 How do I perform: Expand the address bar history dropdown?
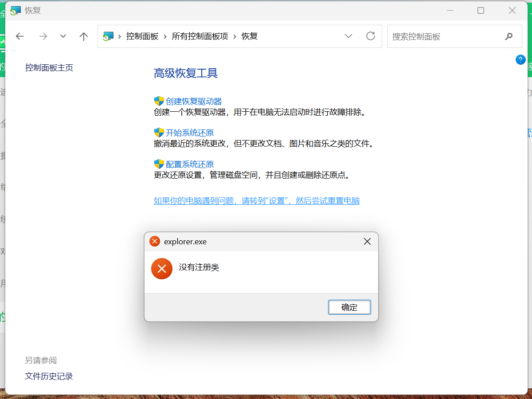tap(348, 36)
